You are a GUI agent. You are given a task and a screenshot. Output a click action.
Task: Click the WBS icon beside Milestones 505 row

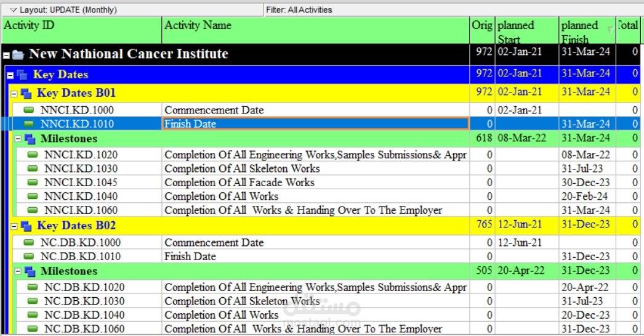(30, 271)
